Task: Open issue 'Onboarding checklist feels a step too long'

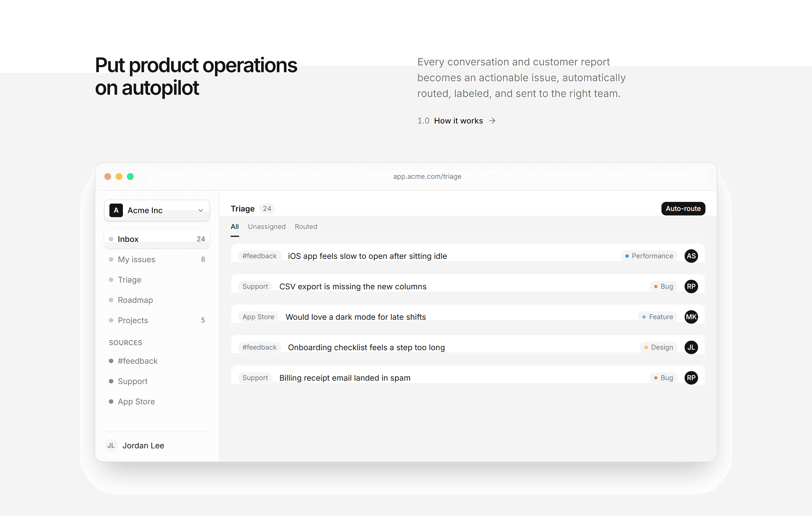Action: (468, 347)
